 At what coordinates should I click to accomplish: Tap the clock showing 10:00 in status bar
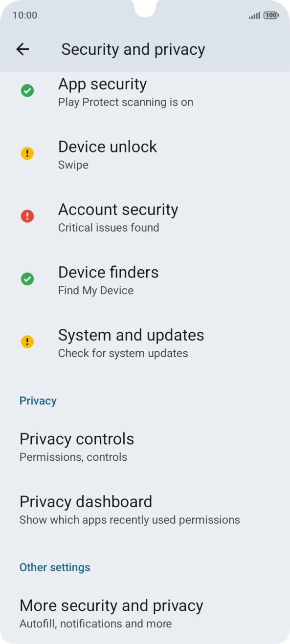click(24, 15)
